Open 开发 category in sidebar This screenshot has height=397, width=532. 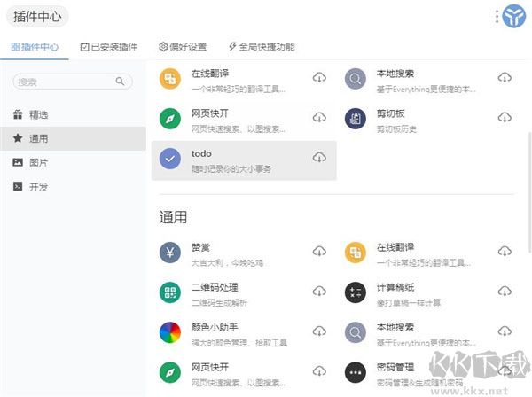[38, 187]
